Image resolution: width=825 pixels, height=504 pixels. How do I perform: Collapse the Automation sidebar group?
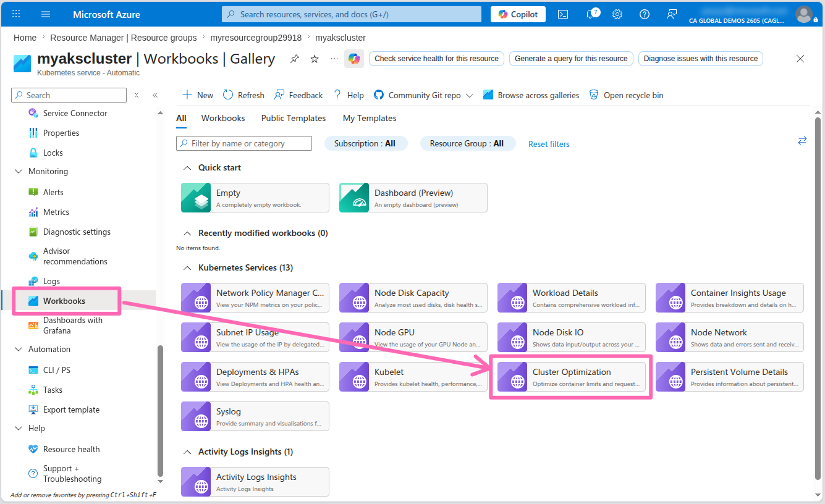pos(18,350)
